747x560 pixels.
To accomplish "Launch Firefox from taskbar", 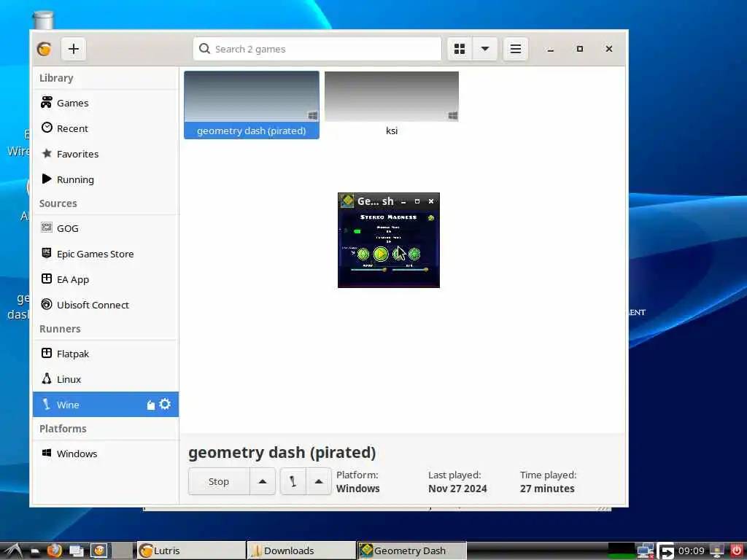I will pyautogui.click(x=54, y=551).
